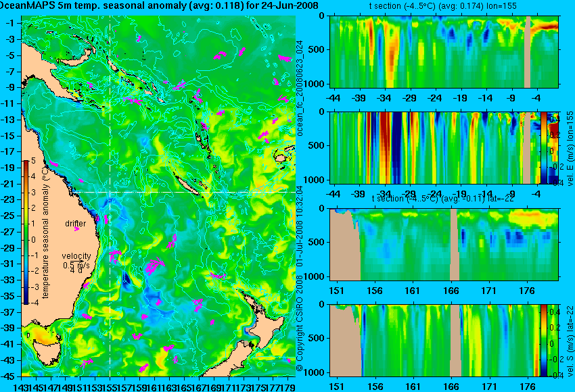Viewport: 575px width, 392px height.
Task: Click the '01-Jul-2008 10:32:04' timestamp text
Action: tap(300, 227)
